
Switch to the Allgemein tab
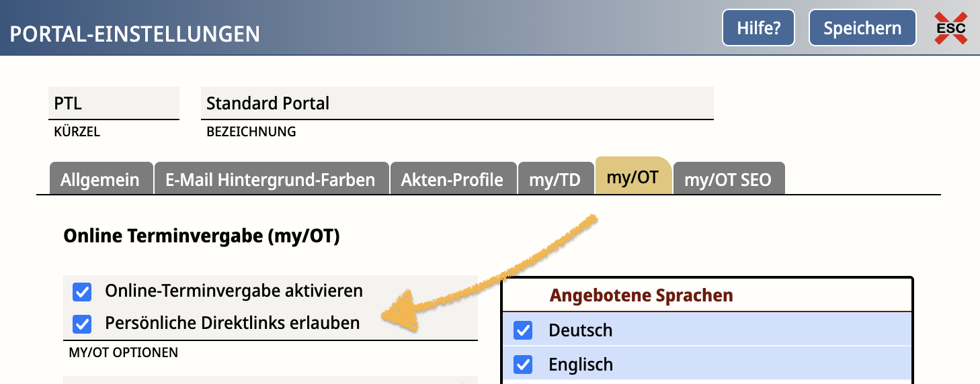[100, 180]
